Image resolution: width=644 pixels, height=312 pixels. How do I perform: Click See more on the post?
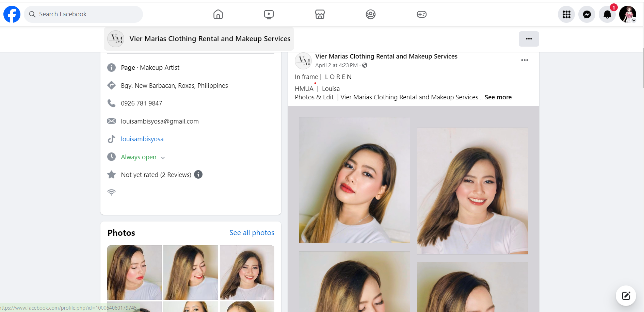coord(498,97)
